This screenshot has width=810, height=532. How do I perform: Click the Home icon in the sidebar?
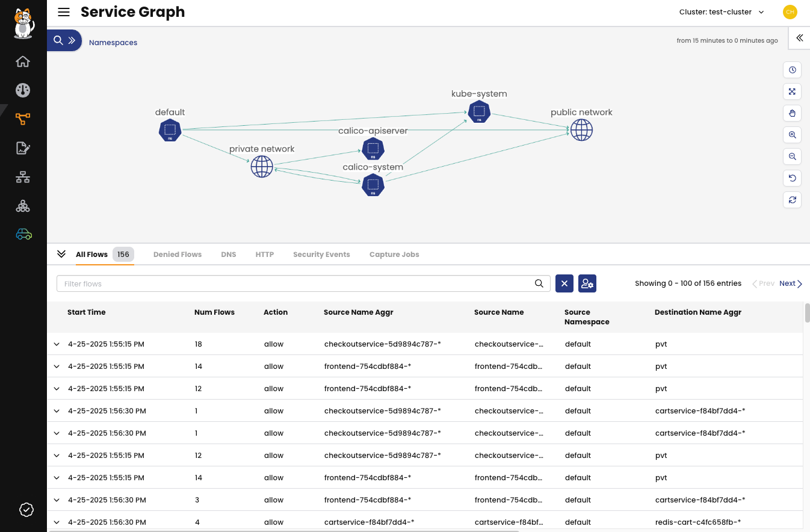23,61
